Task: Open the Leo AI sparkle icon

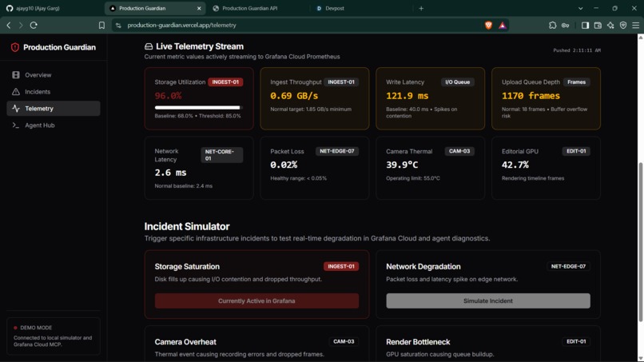Action: (x=610, y=26)
